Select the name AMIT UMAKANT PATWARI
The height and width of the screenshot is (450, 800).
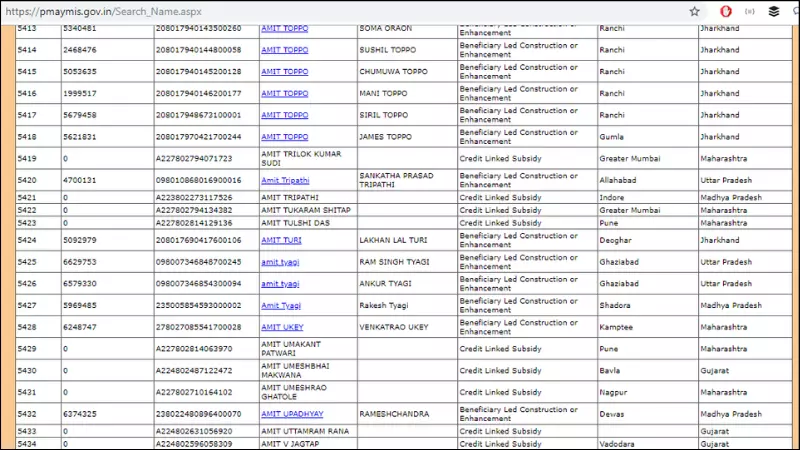291,348
